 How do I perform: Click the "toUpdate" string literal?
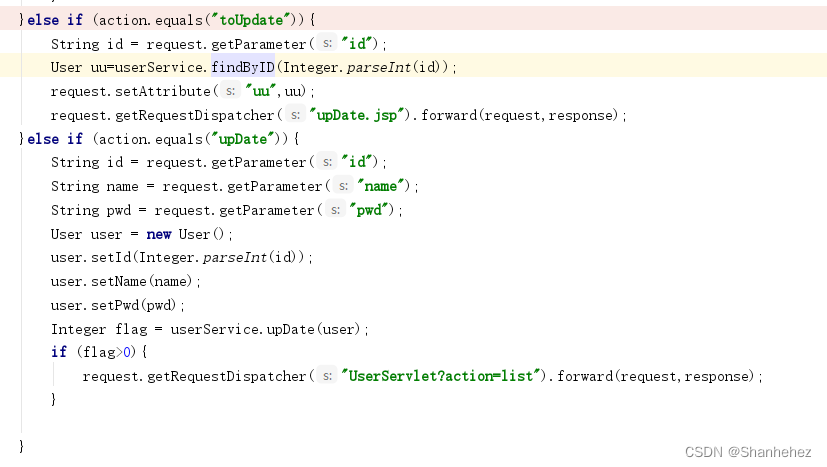click(x=251, y=20)
